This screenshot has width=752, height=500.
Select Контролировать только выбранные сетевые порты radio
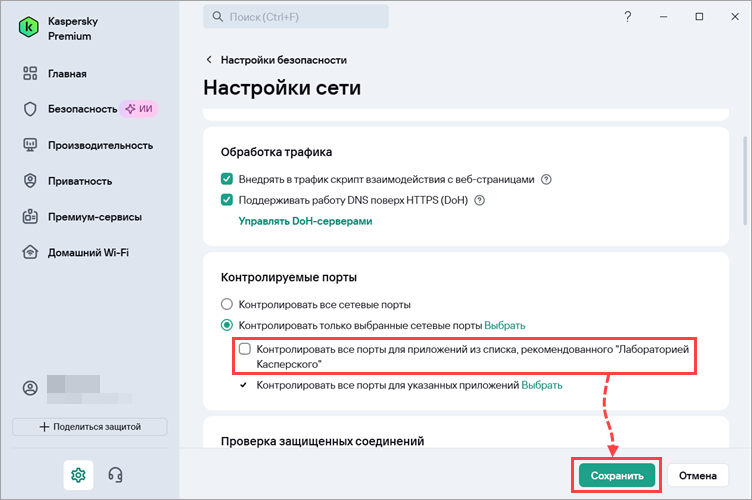point(226,325)
